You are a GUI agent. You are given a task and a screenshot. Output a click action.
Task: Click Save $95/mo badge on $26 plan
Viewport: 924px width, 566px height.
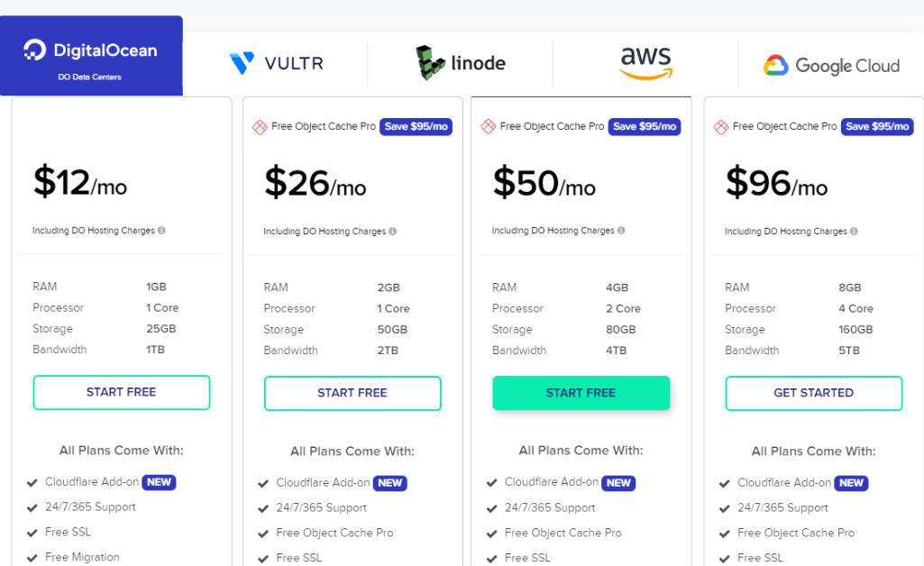point(416,126)
